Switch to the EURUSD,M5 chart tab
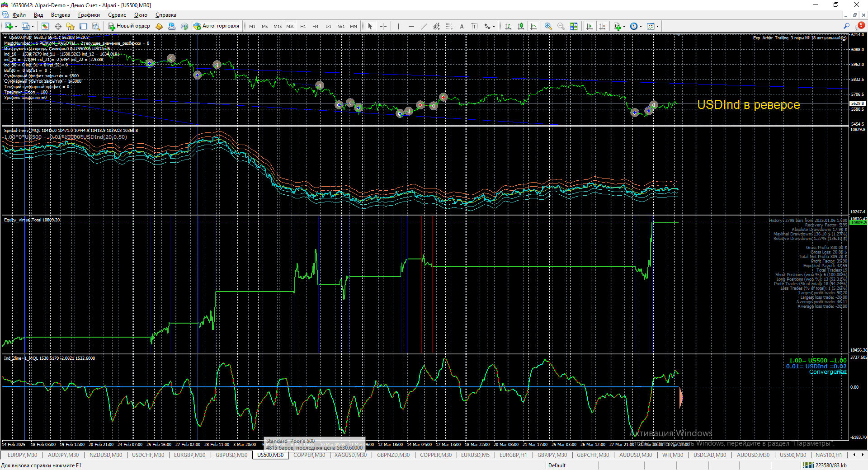 [x=475, y=455]
